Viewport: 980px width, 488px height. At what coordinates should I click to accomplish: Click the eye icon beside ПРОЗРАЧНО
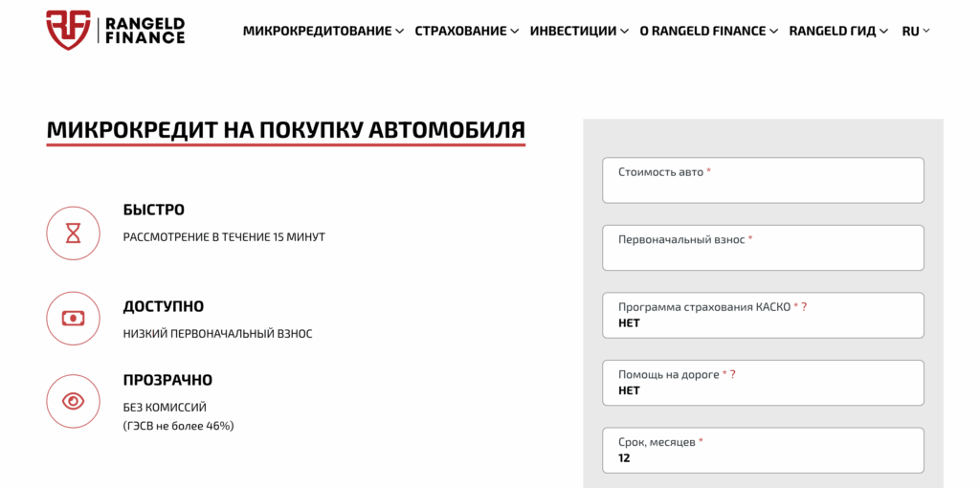click(73, 401)
